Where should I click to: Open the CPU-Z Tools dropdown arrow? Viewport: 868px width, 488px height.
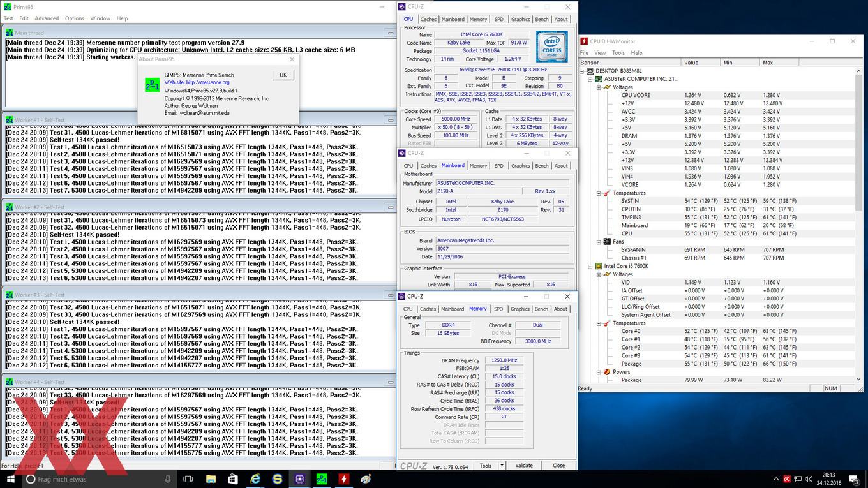502,465
